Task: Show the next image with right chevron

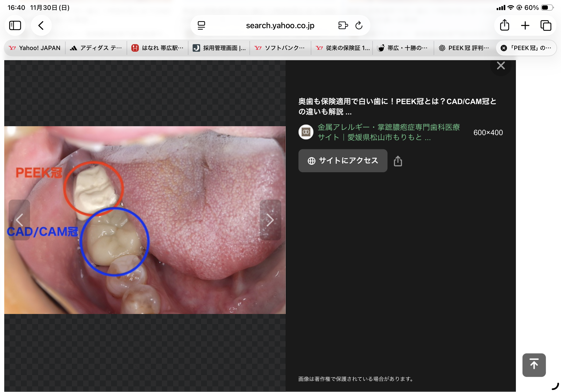Action: [270, 220]
